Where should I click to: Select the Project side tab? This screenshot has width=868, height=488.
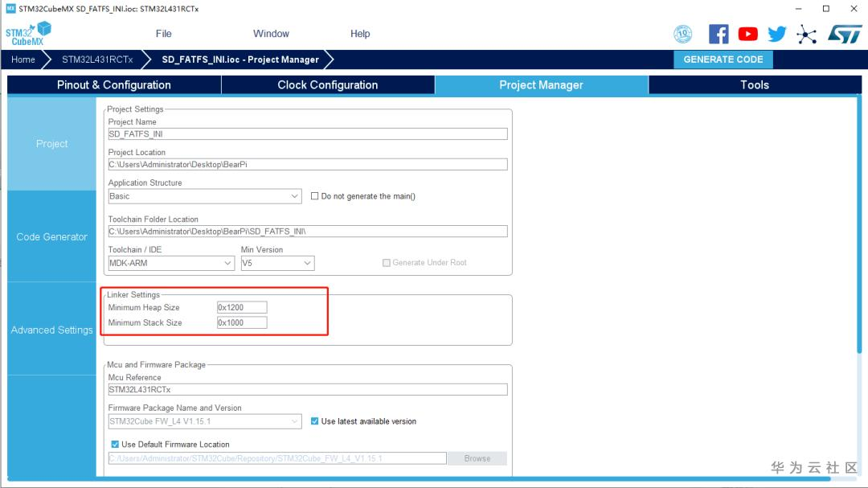point(51,143)
